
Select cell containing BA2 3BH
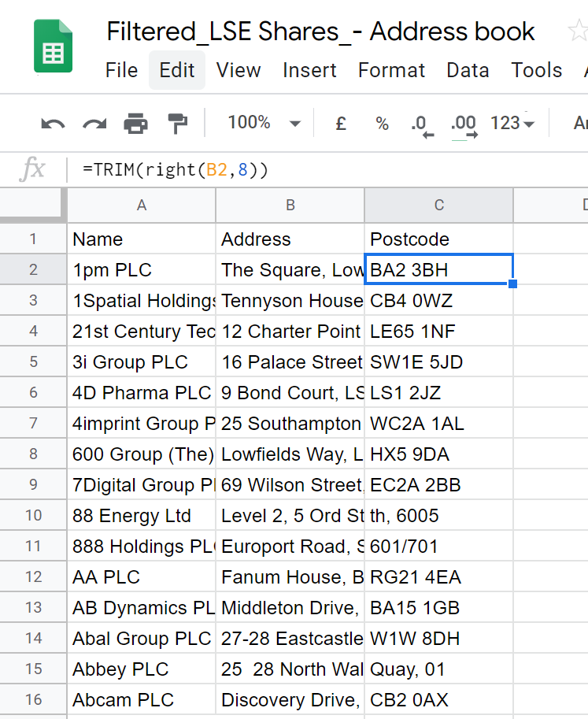[439, 269]
